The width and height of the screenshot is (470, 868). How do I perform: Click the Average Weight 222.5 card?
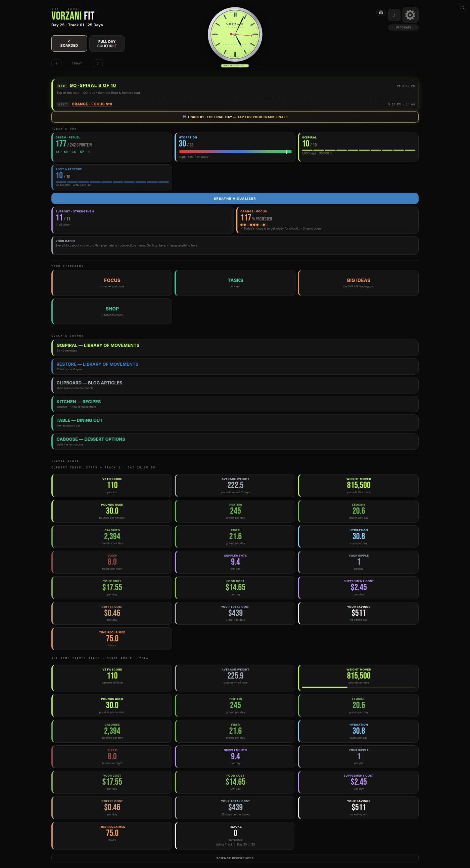coord(235,486)
